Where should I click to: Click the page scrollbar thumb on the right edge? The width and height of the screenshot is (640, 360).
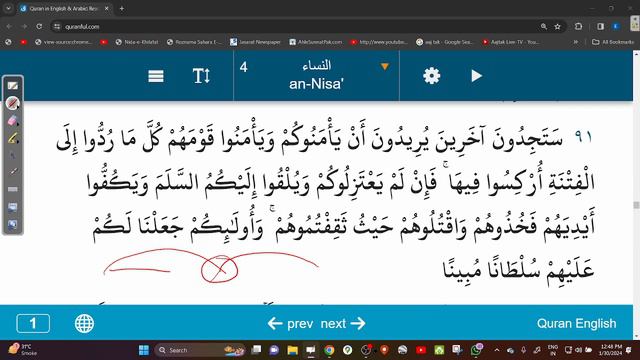[x=636, y=205]
